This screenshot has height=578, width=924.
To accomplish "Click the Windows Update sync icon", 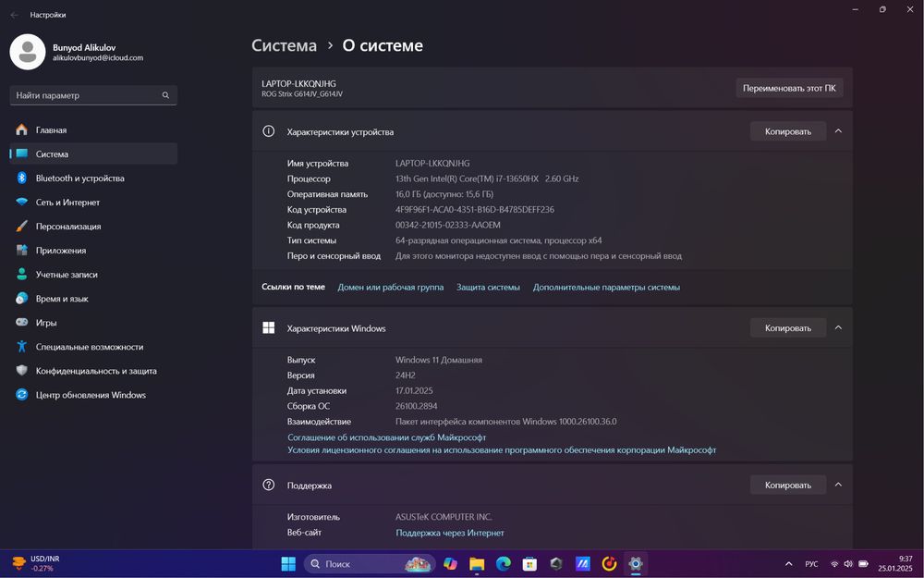I will click(22, 395).
